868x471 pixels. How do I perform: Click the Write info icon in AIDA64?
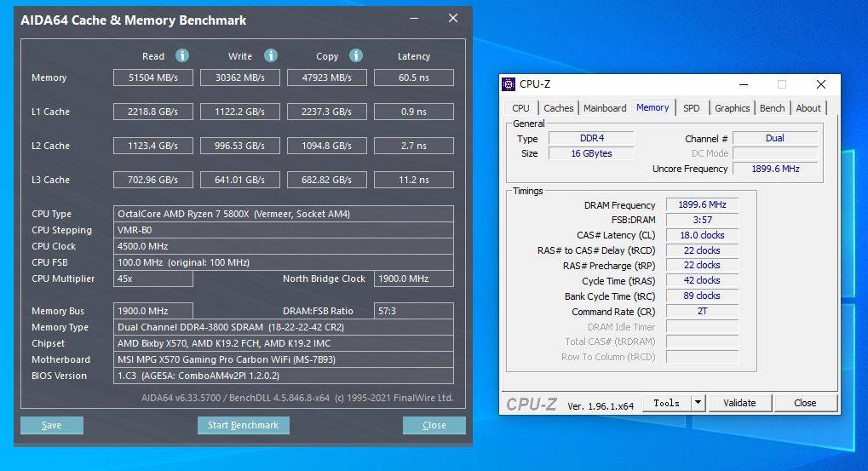pyautogui.click(x=271, y=55)
